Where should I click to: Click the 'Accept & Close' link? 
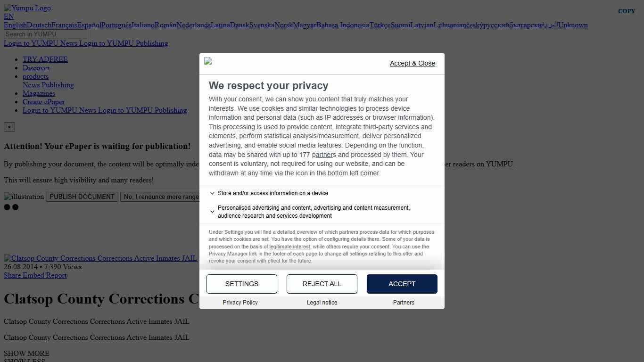412,63
